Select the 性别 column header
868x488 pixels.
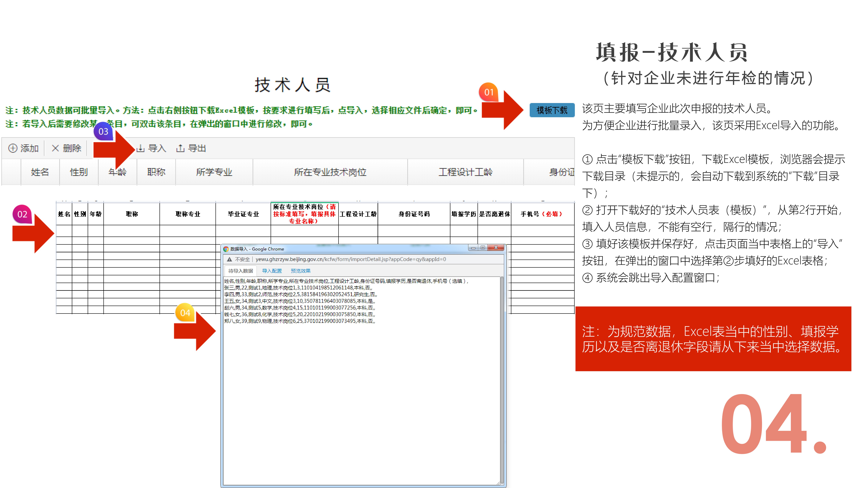coord(79,172)
